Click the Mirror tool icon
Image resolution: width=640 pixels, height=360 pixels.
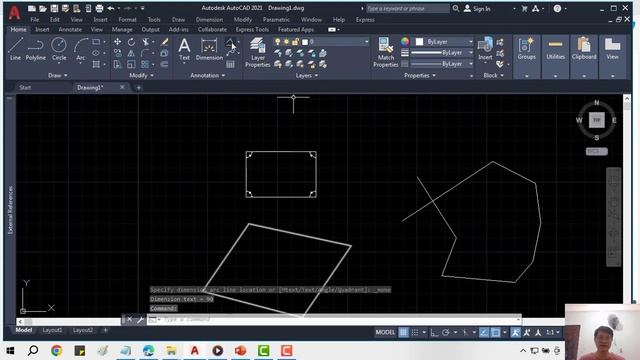tap(131, 53)
